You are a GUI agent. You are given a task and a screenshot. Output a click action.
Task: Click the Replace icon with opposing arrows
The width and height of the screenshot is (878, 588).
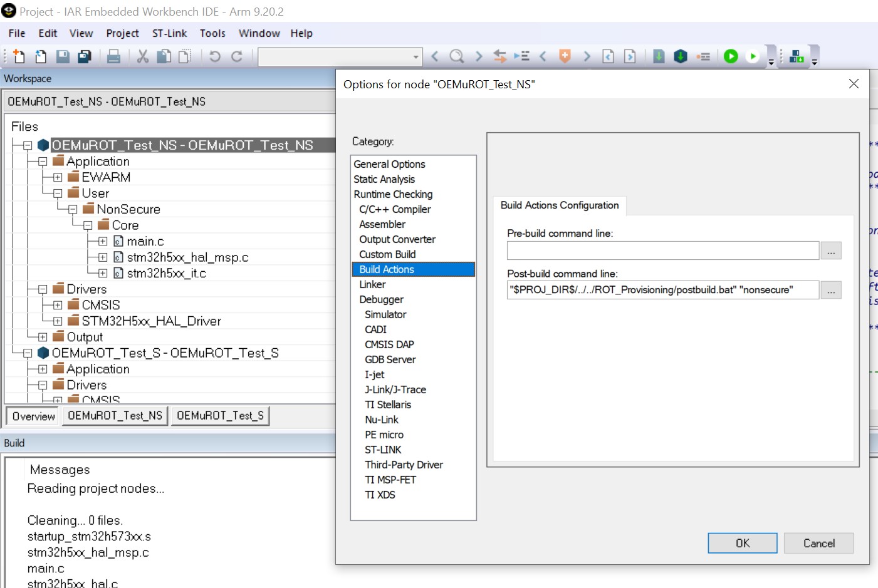(500, 56)
